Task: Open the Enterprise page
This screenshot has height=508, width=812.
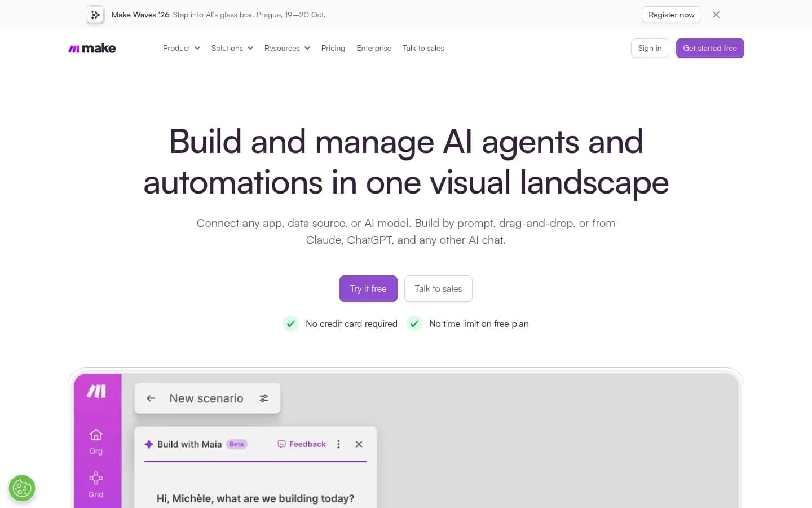Action: coord(374,49)
